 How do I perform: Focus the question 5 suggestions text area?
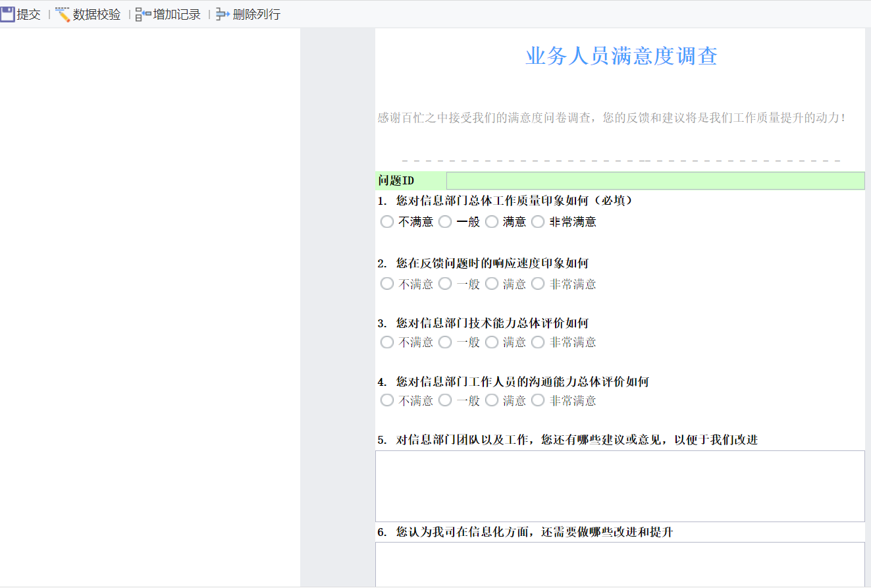coord(620,486)
